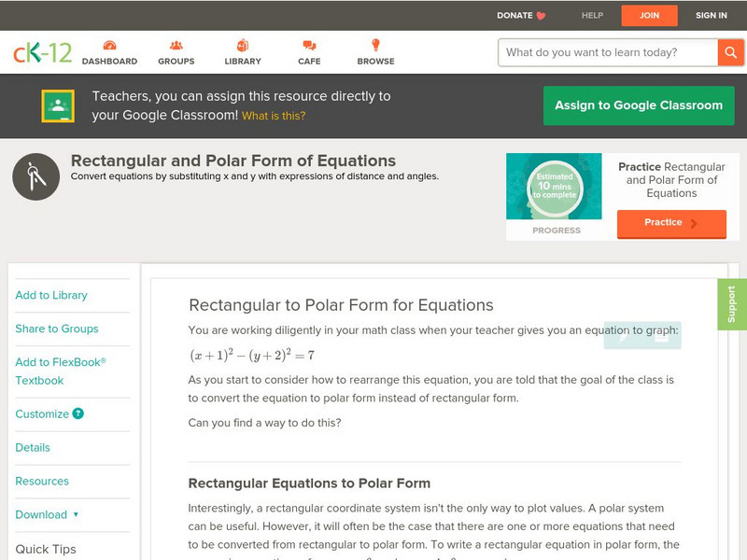Open the HELP menu
This screenshot has width=747, height=560.
click(591, 15)
